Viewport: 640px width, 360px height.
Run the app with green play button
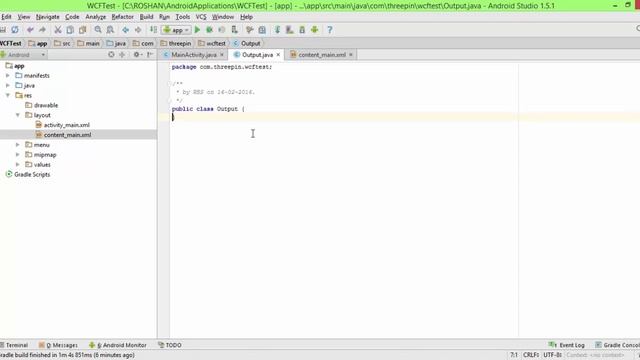197,30
